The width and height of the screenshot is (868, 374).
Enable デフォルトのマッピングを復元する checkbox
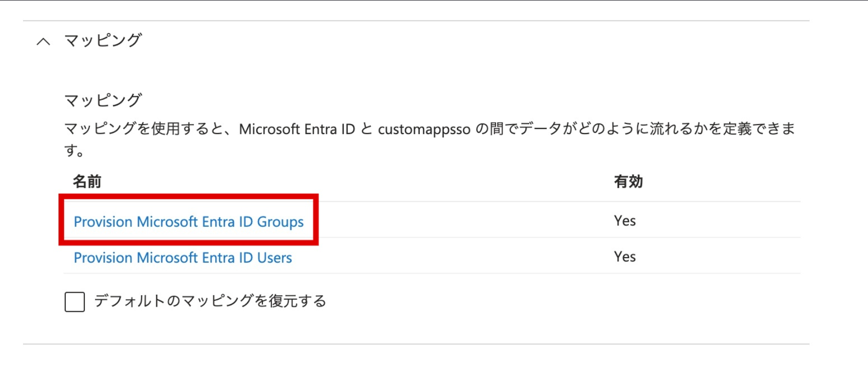coord(74,302)
